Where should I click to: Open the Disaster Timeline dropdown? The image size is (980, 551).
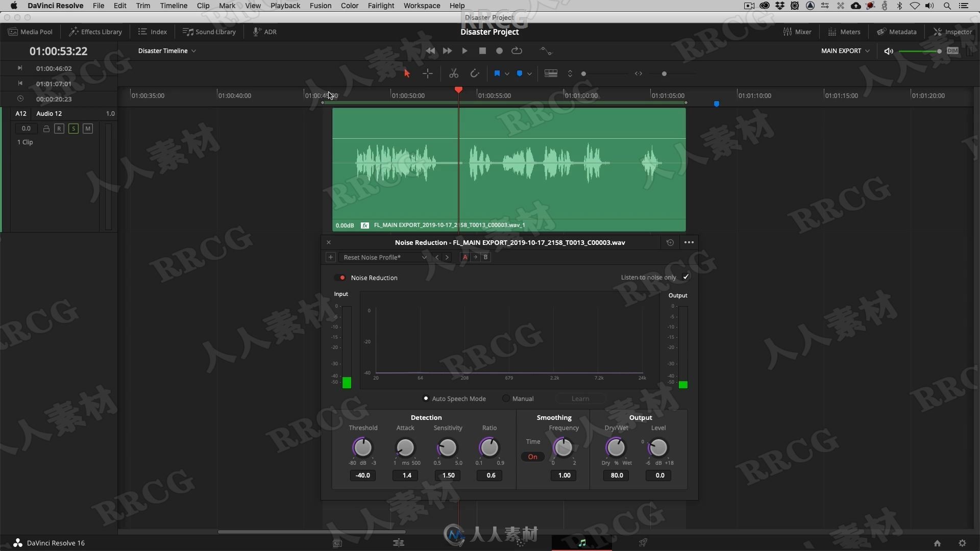click(167, 51)
